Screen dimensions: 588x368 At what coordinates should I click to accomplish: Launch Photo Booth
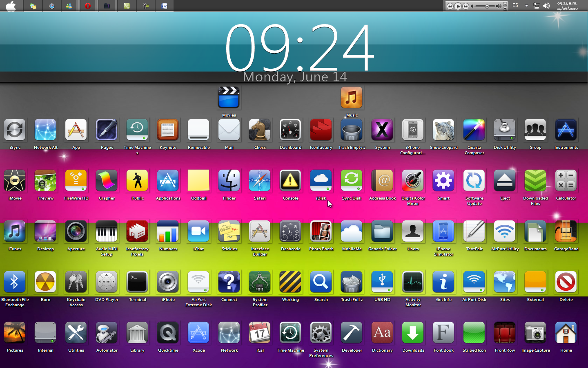[321, 231]
